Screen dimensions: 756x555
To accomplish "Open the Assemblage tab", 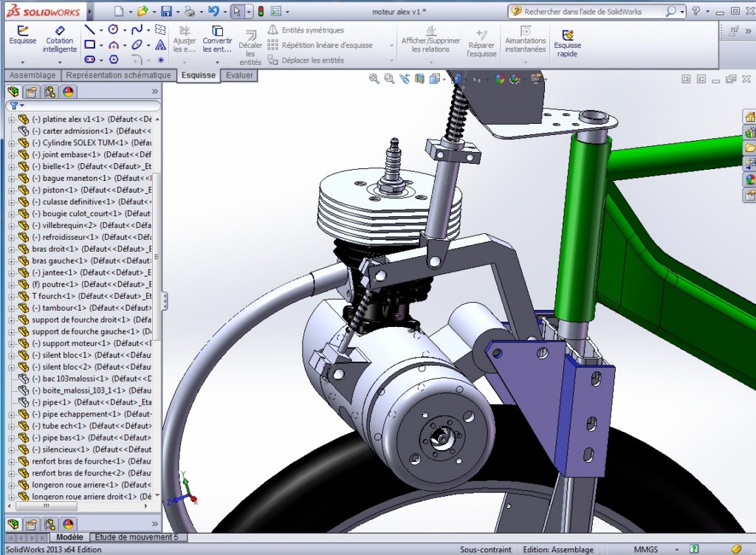I will 32,75.
